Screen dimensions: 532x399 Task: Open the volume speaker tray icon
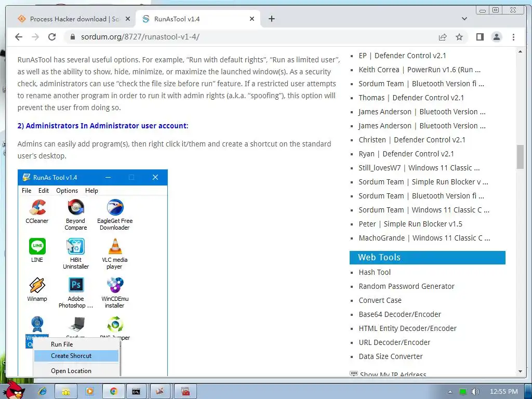475,392
